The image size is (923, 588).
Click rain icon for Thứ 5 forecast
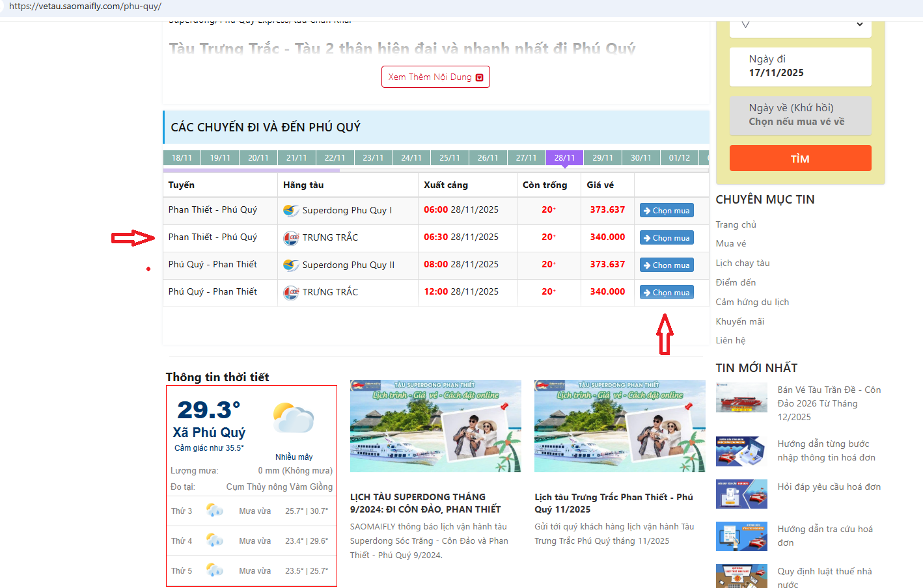coord(214,570)
